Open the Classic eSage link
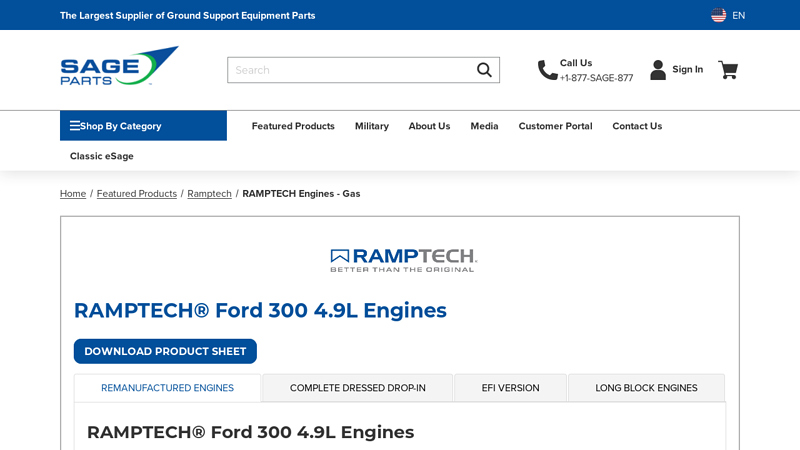This screenshot has width=800, height=450. [102, 156]
